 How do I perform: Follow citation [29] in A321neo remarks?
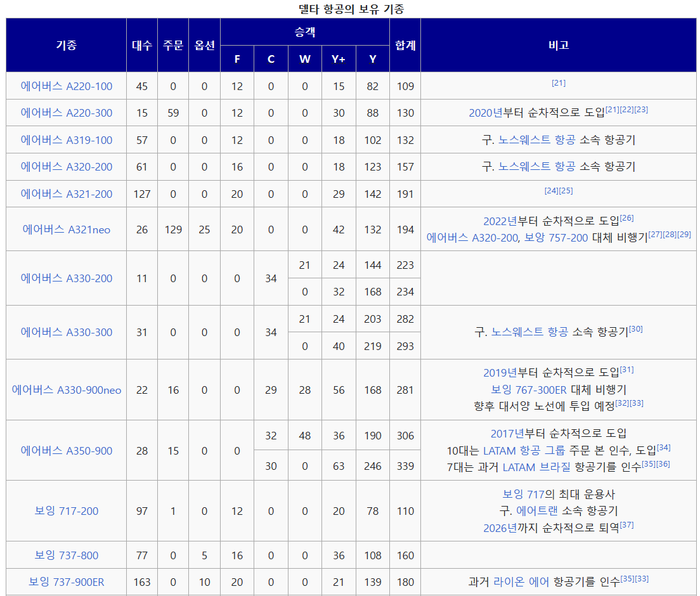pos(684,235)
